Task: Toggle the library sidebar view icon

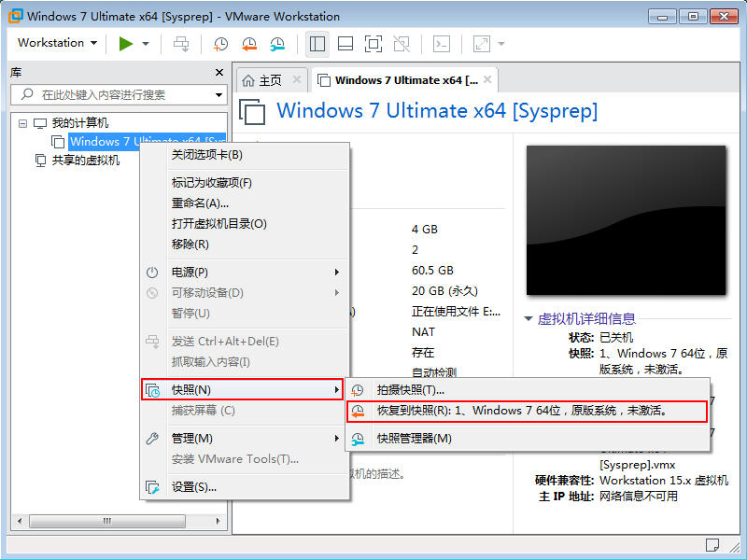Action: coord(317,44)
